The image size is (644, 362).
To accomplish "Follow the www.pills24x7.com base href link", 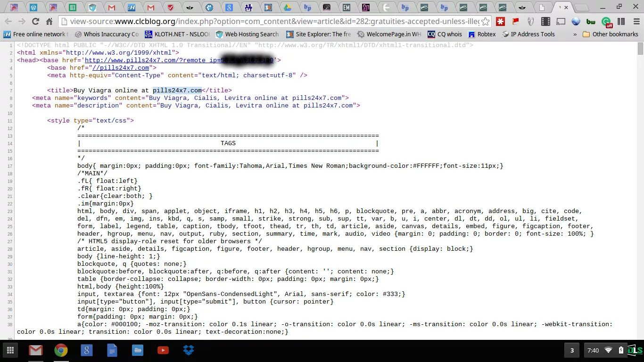I will (x=179, y=60).
